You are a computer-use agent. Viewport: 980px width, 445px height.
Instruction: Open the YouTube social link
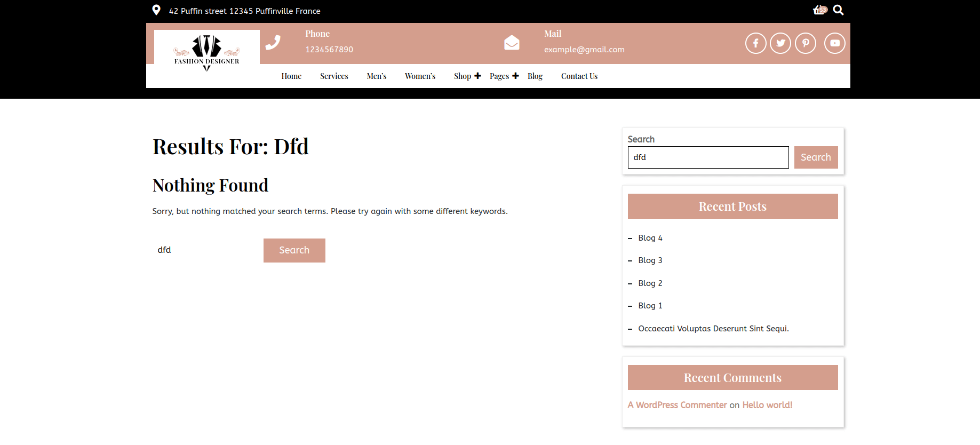(834, 43)
